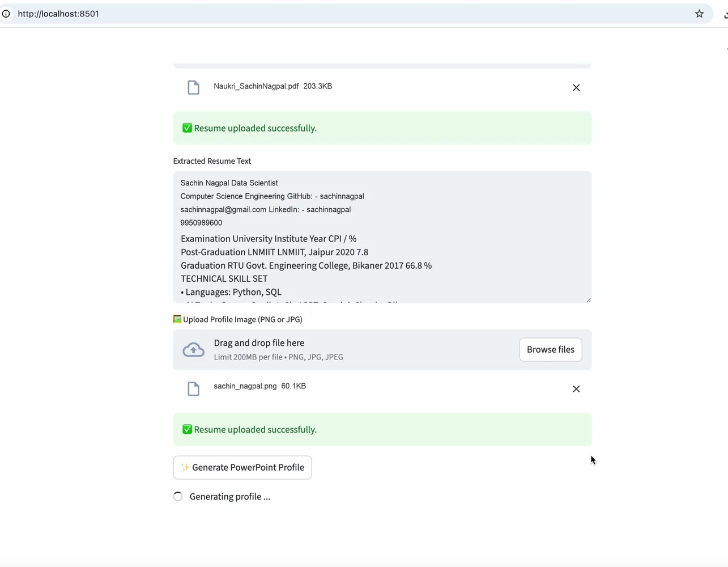The height and width of the screenshot is (567, 728).
Task: Click the Languages: Python, SQL line
Action: pyautogui.click(x=231, y=292)
